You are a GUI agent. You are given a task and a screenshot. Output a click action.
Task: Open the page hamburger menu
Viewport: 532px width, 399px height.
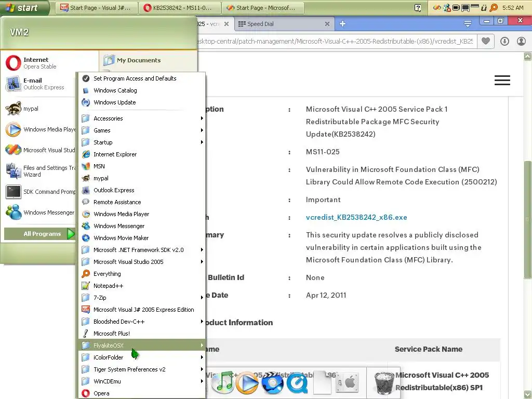pyautogui.click(x=502, y=80)
